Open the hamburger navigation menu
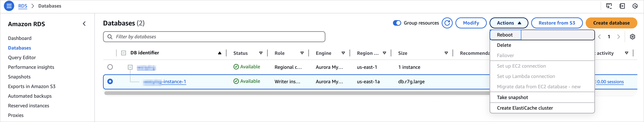 (9, 6)
